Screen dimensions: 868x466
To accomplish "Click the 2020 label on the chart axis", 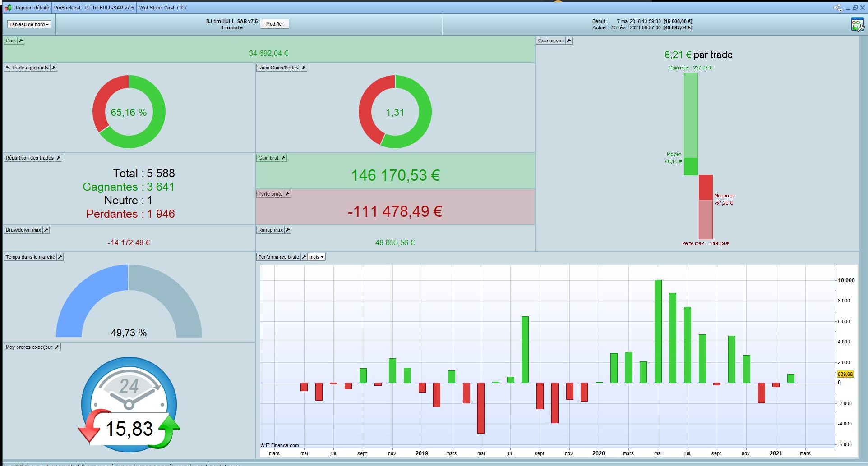I will pyautogui.click(x=599, y=453).
